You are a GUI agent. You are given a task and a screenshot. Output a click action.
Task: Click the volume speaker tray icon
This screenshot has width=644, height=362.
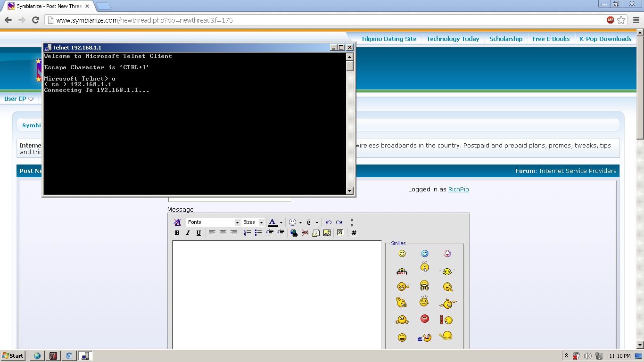587,356
